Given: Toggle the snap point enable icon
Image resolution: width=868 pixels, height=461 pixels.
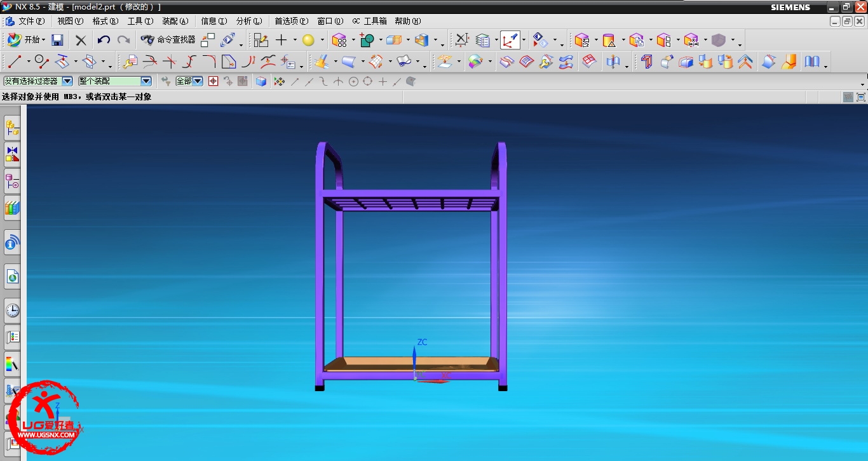Looking at the screenshot, I should (x=279, y=81).
